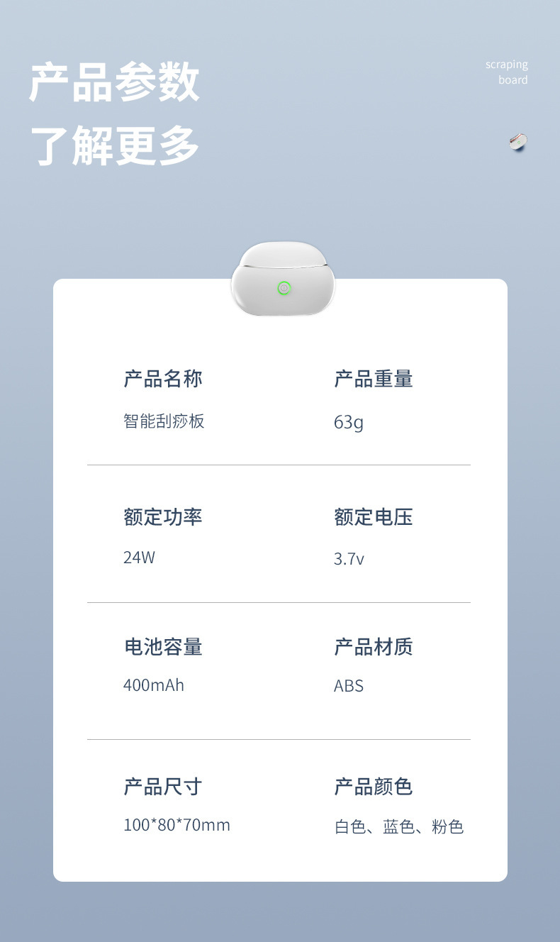
Task: Select the 100*80*70mm dimensions value
Action: [x=177, y=825]
